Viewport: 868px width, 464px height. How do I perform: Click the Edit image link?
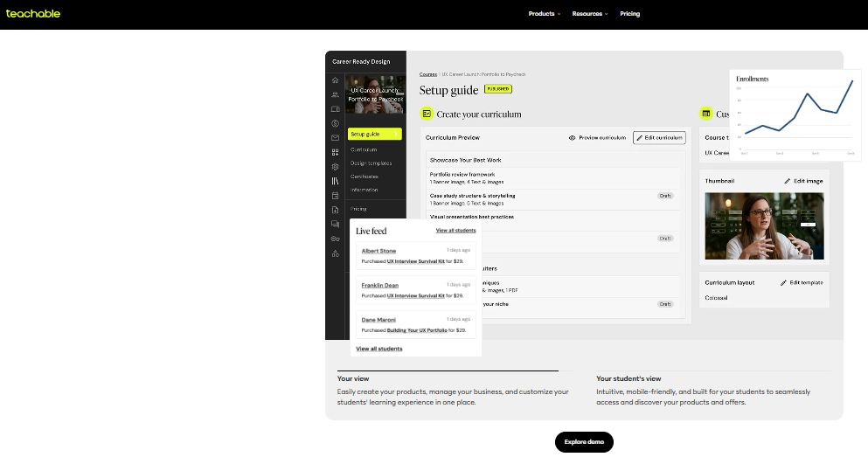click(x=804, y=181)
